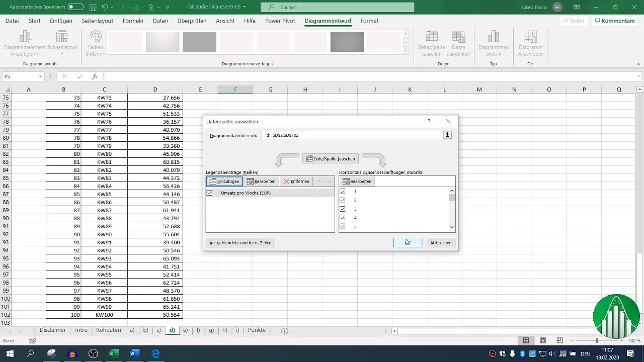644x362 pixels.
Task: Switch to Einfügen ribbon tab
Action: point(61,21)
